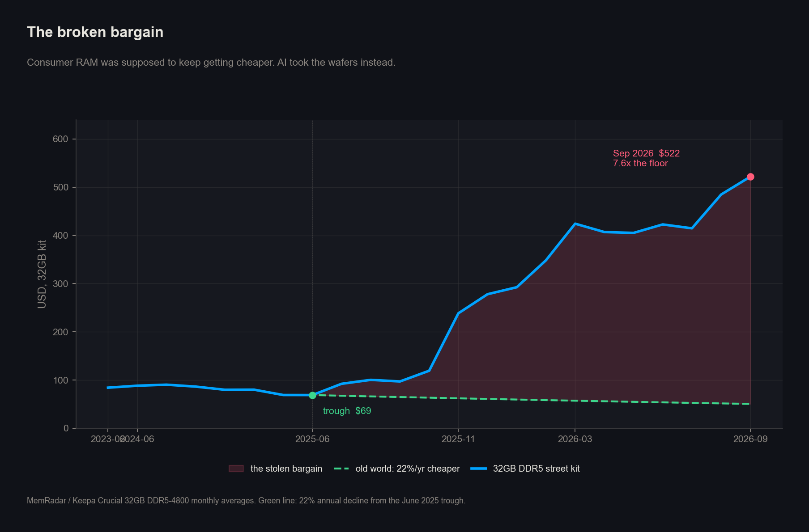Click 'old world: 22%/yr cheaper' legend text
This screenshot has height=532, width=809.
pos(408,469)
